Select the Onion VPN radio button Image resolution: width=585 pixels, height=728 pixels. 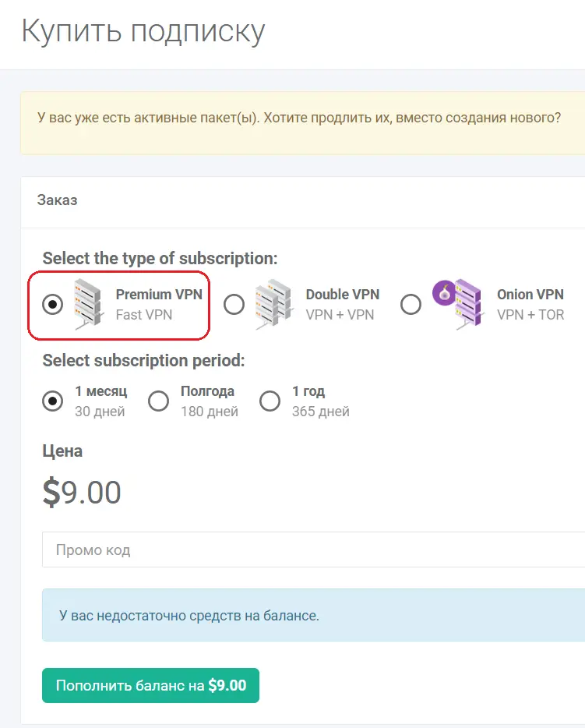(411, 305)
